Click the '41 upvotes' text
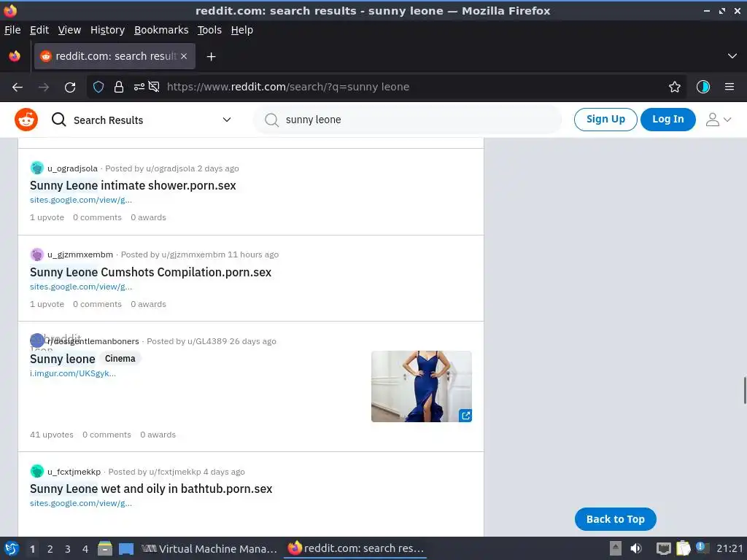747x560 pixels. point(52,435)
